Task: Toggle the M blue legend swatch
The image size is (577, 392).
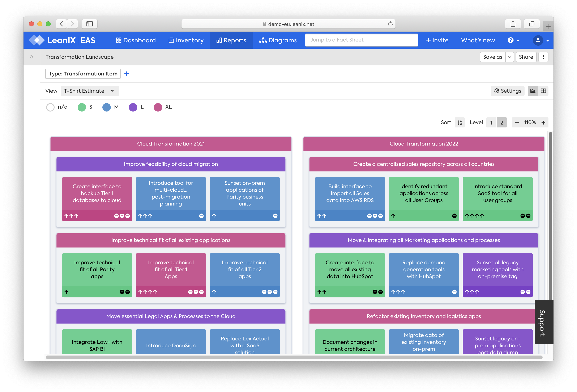Action: 107,107
